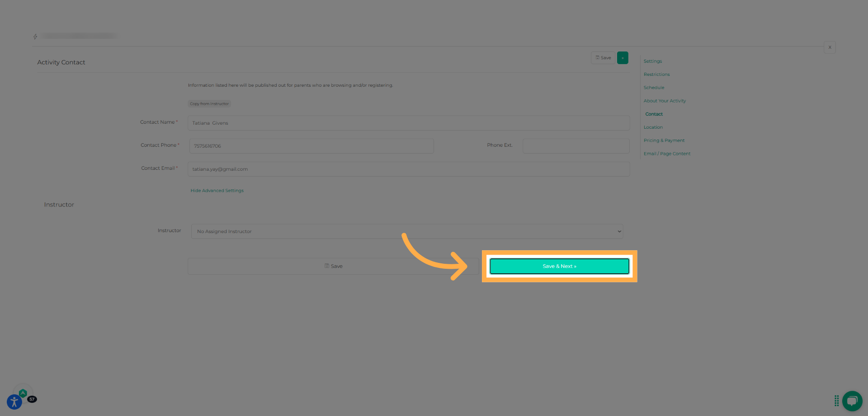Switch to the Schedule section
This screenshot has height=416, width=868.
[654, 88]
